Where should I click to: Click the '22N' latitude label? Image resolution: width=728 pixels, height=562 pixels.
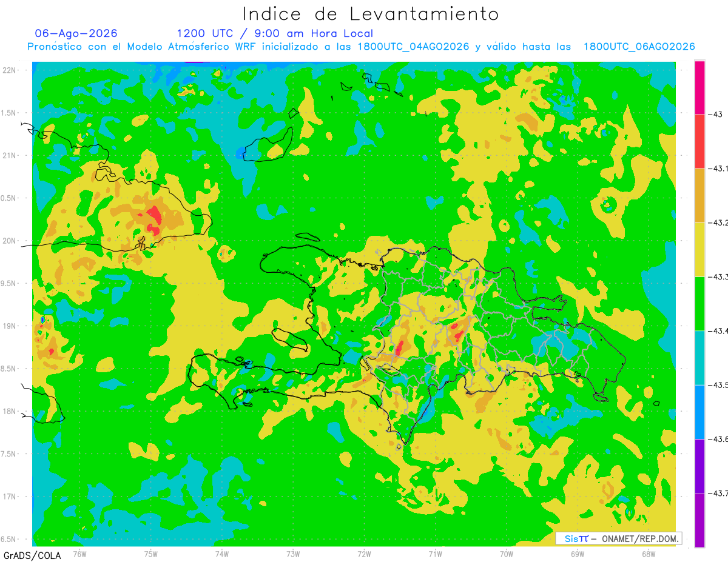click(x=9, y=70)
